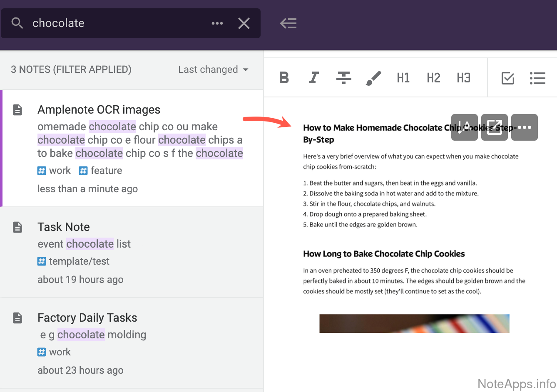Apply strikethrough formatting
The height and width of the screenshot is (392, 557).
(x=343, y=78)
